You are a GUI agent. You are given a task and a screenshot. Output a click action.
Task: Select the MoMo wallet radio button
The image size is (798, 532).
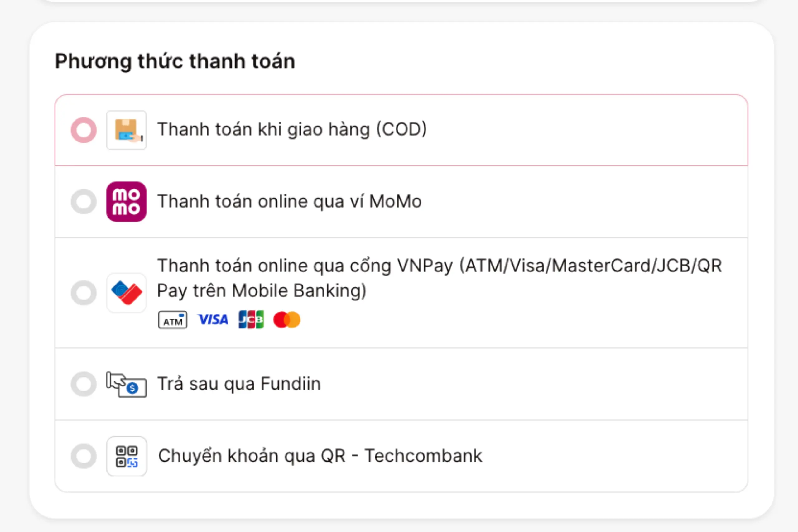(x=84, y=202)
